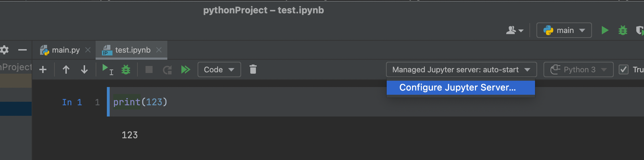644x160 pixels.
Task: Run the main configuration
Action: [605, 31]
